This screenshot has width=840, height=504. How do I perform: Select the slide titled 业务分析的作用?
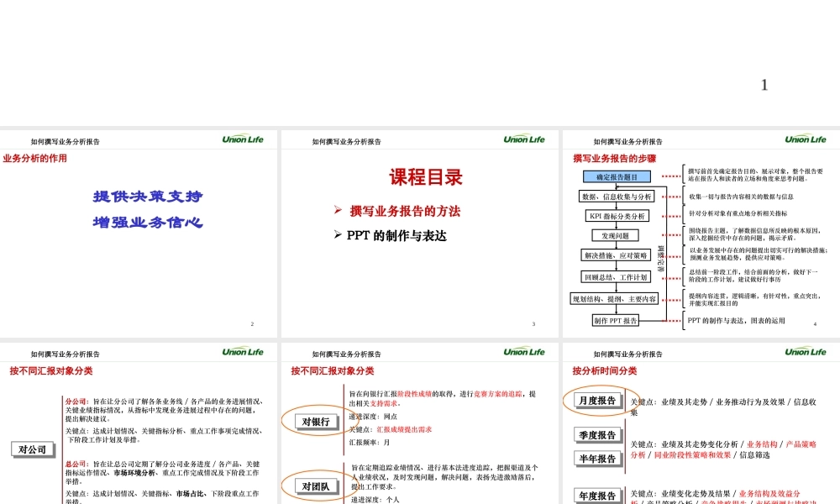[139, 234]
